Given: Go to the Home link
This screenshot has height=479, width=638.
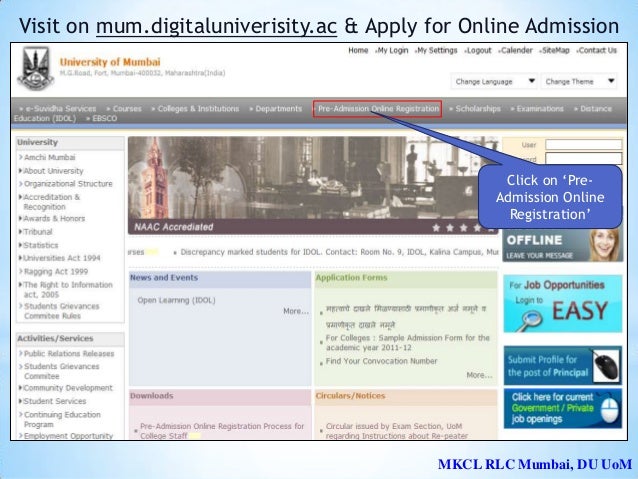Looking at the screenshot, I should point(358,50).
